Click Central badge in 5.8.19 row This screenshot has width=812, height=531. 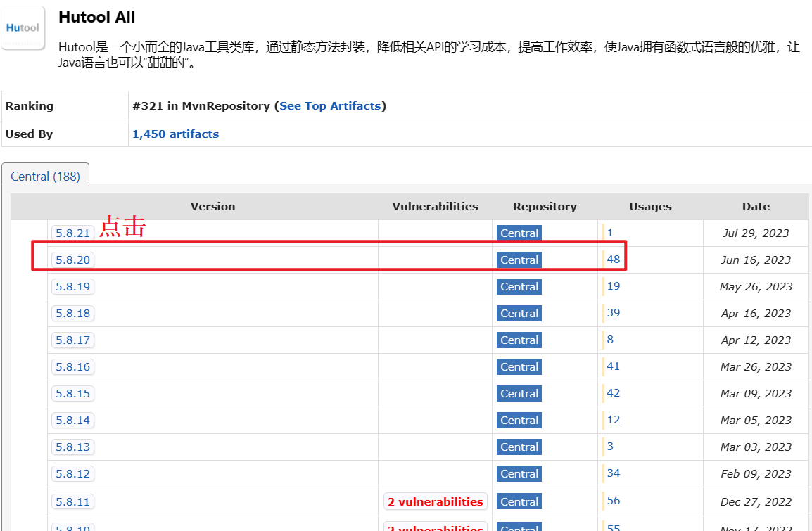click(x=519, y=287)
